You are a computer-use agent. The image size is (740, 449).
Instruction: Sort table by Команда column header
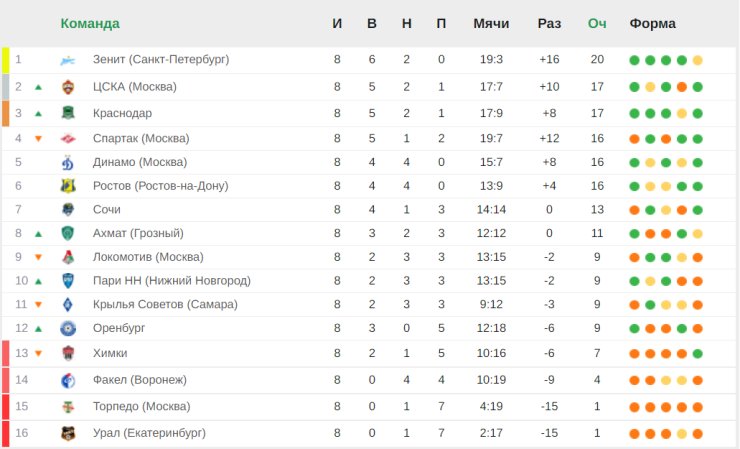tap(90, 23)
